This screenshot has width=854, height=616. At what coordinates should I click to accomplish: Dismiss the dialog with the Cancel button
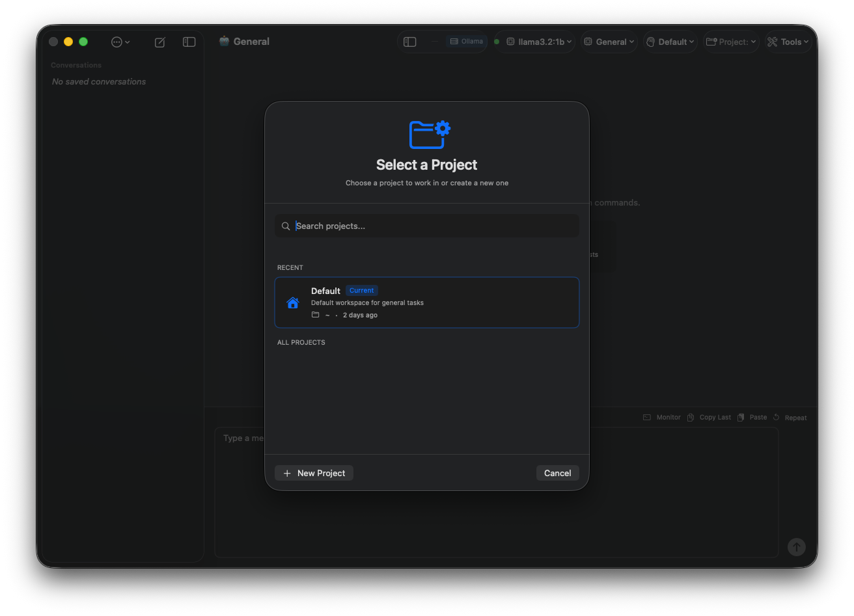(557, 473)
